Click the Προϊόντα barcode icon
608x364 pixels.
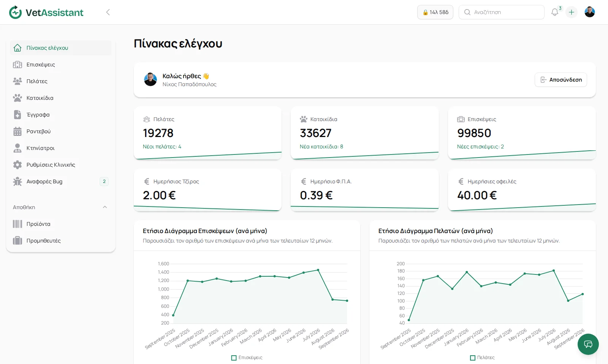coord(17,224)
